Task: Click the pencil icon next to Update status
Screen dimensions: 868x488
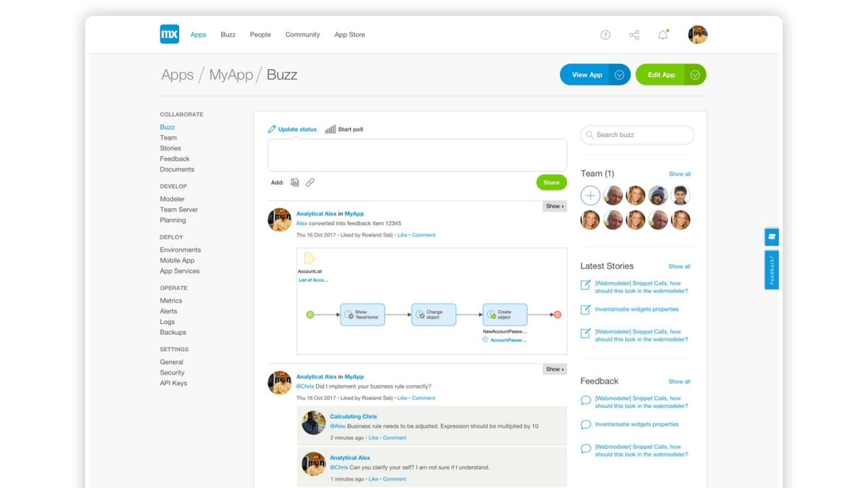Action: click(272, 129)
